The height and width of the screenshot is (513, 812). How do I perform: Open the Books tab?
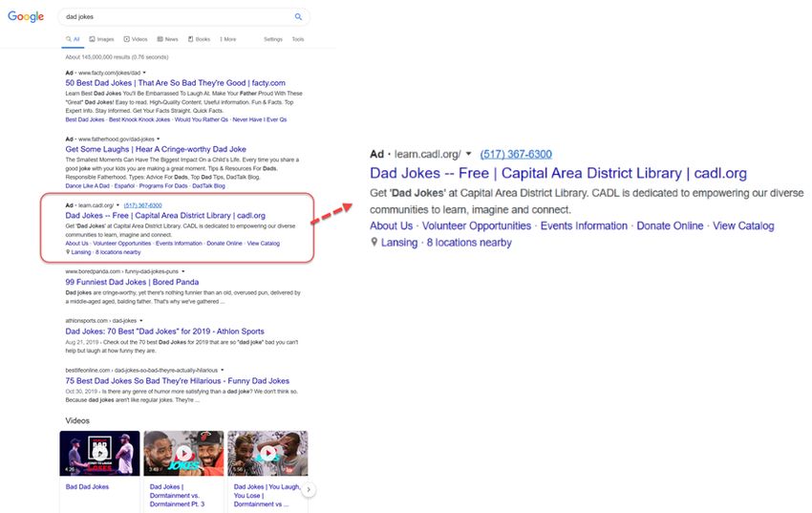click(x=199, y=39)
